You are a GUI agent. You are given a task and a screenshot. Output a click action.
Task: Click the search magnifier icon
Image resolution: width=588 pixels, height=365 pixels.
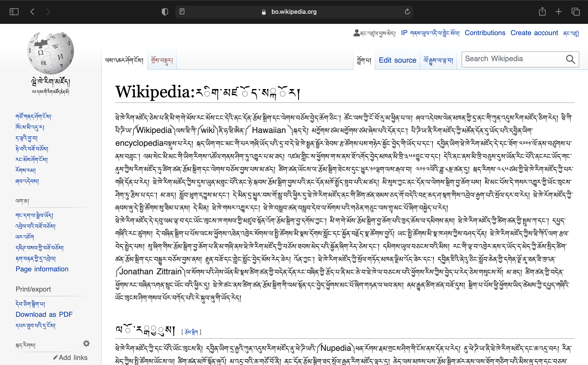(570, 59)
